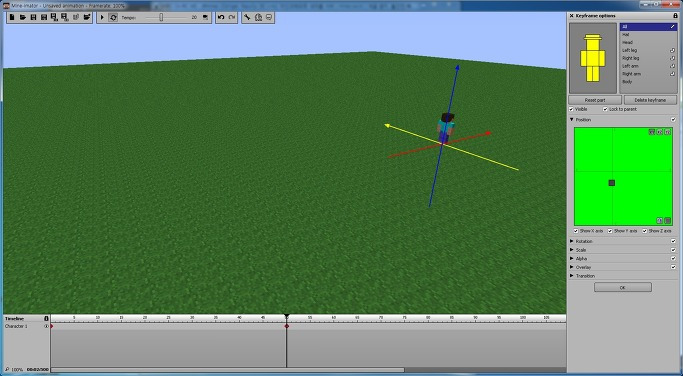Click the Reset part button

595,100
